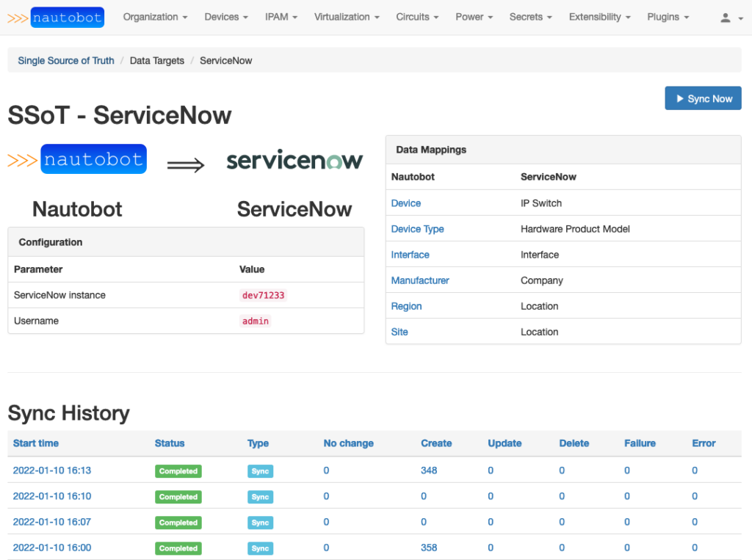Click the ServiceNow logo graphic
The height and width of the screenshot is (560, 752).
pyautogui.click(x=294, y=159)
